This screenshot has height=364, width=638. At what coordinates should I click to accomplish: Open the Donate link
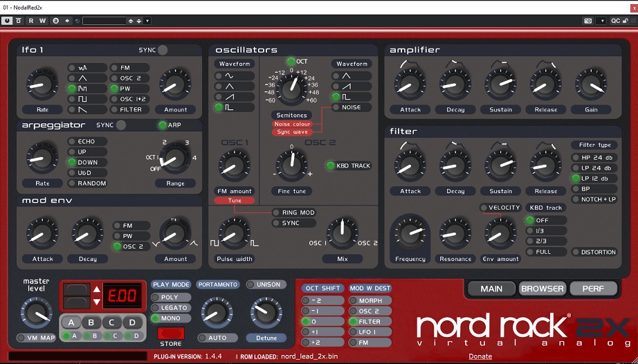480,356
